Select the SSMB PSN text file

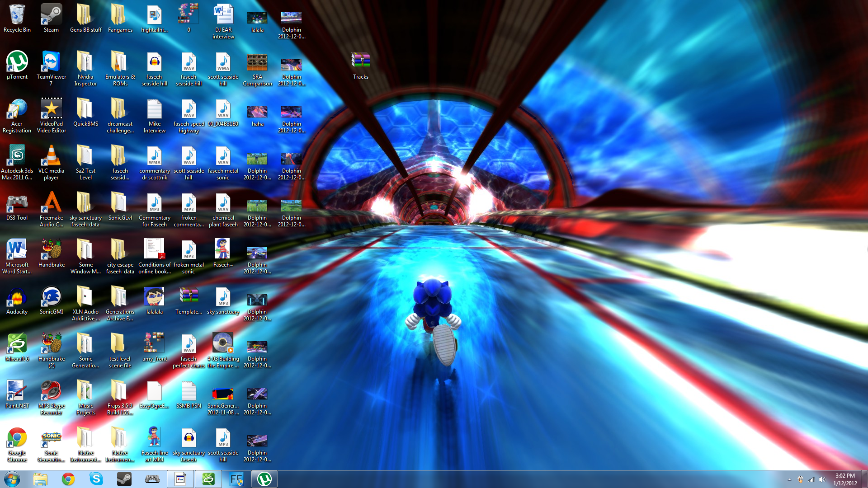tap(189, 394)
